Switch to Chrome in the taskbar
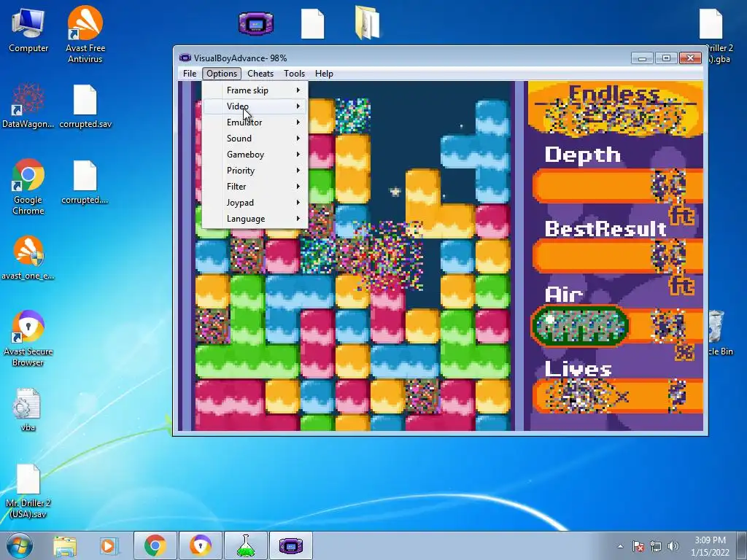 coord(155,545)
